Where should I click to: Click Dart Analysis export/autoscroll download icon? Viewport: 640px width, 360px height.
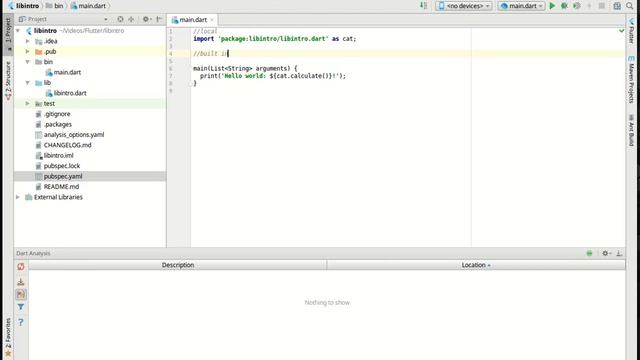pyautogui.click(x=21, y=282)
